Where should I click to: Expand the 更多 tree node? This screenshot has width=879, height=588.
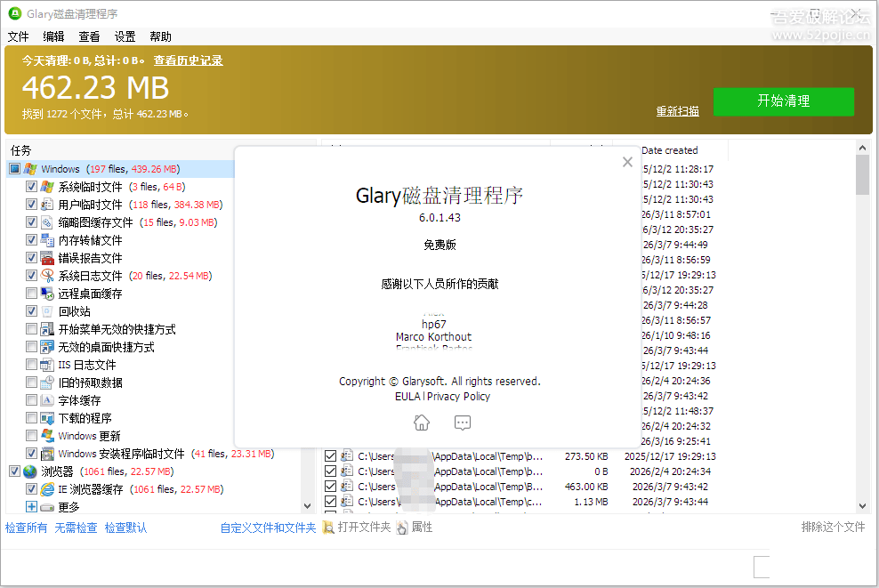32,507
